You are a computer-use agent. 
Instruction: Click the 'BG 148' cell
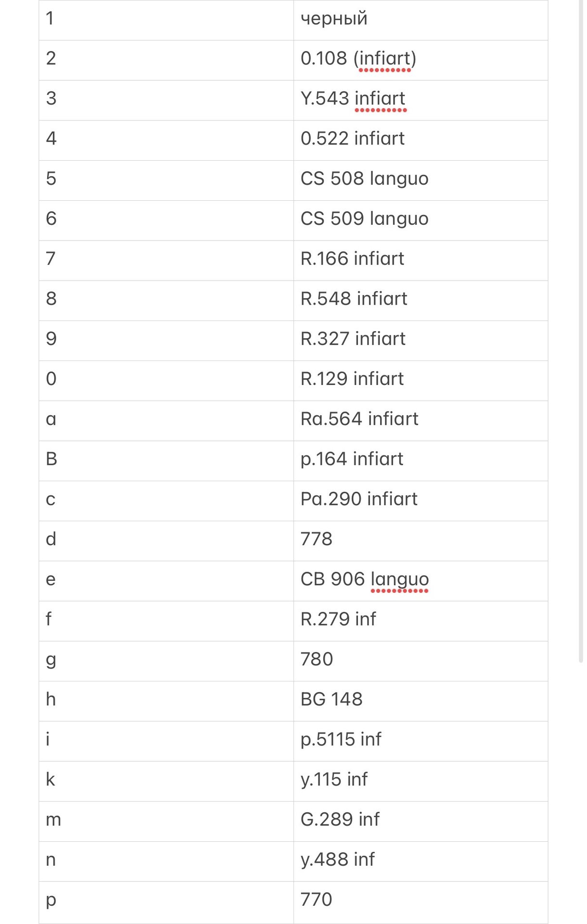(x=421, y=701)
